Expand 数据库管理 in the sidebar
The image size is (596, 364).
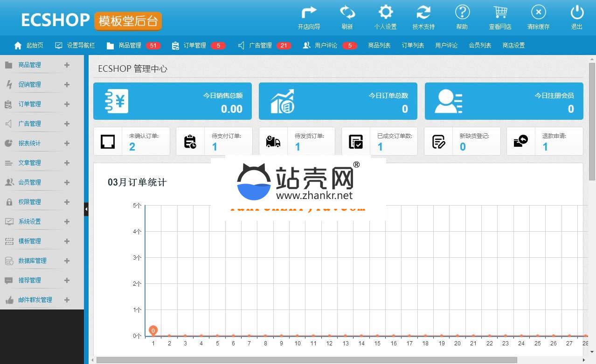tap(67, 261)
